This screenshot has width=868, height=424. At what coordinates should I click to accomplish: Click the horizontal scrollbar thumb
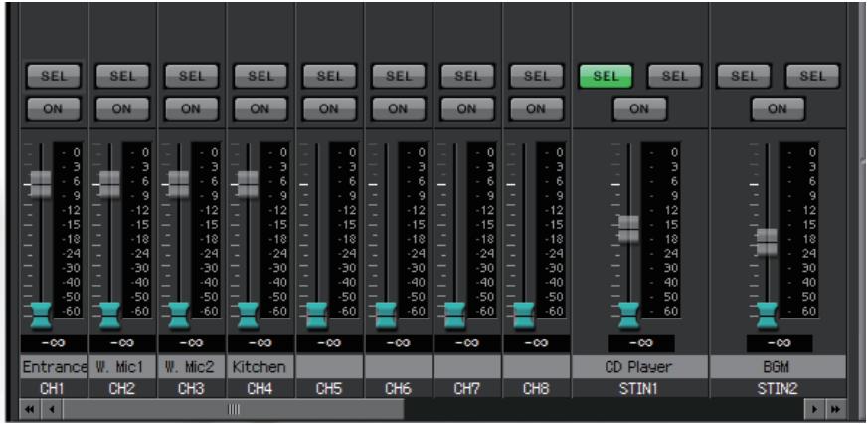(233, 410)
